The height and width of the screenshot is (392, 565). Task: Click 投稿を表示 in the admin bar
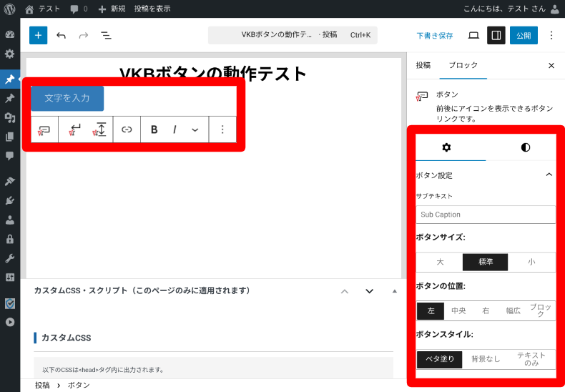click(x=152, y=9)
